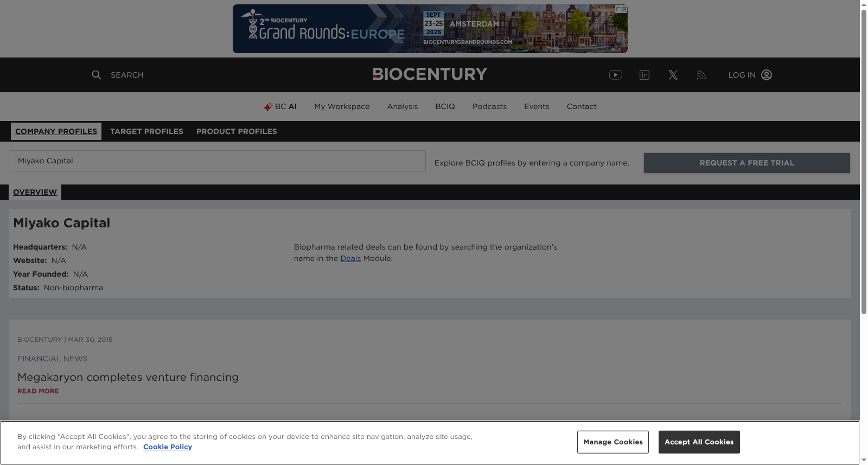
Task: Click the RSS feed icon
Action: point(701,75)
